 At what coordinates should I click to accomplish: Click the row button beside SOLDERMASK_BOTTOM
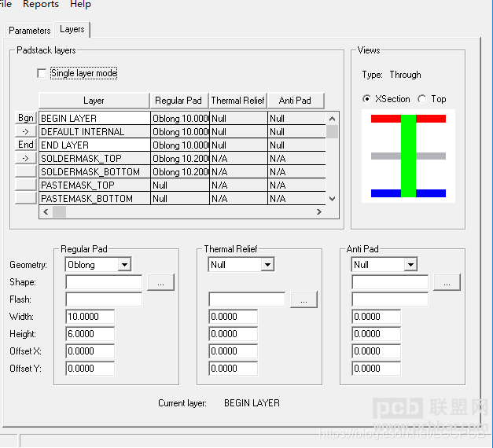click(26, 171)
